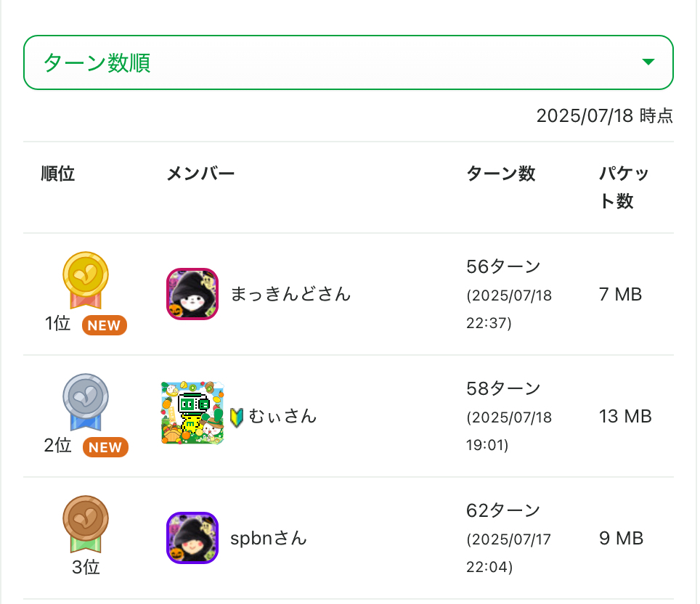Image resolution: width=700 pixels, height=604 pixels.
Task: Click the メンバー column header
Action: tap(200, 174)
